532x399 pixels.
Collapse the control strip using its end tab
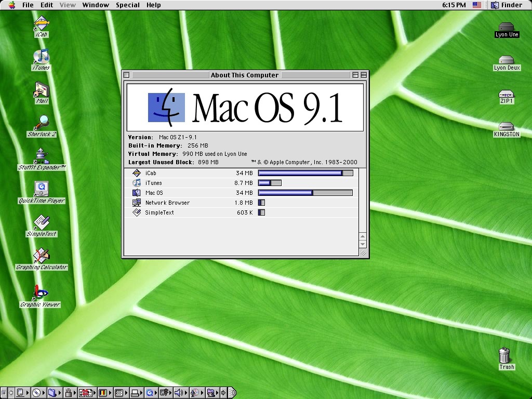point(232,393)
